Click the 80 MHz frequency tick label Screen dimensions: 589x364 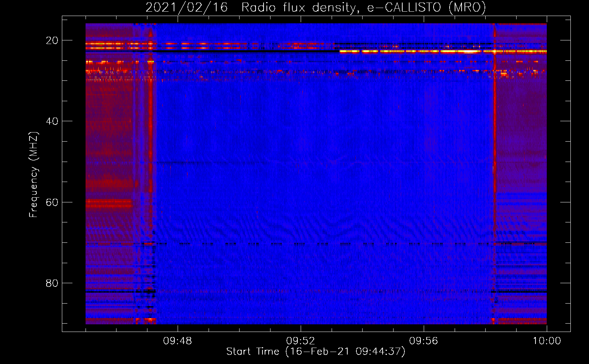pyautogui.click(x=52, y=283)
